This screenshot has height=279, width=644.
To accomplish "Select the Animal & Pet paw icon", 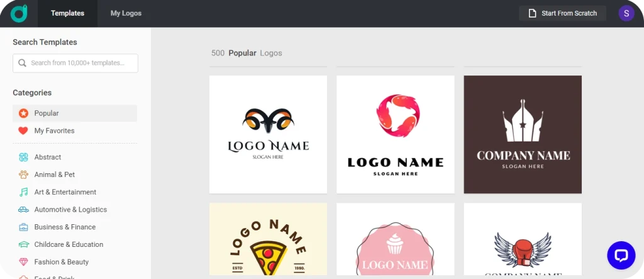I will coord(23,174).
